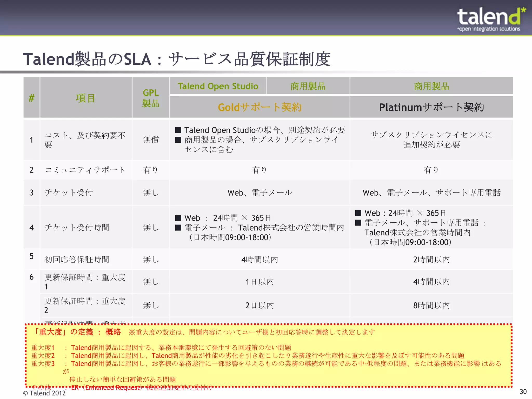
Task: Click the note '※重大度の設定は…決定します'
Action: [252, 332]
